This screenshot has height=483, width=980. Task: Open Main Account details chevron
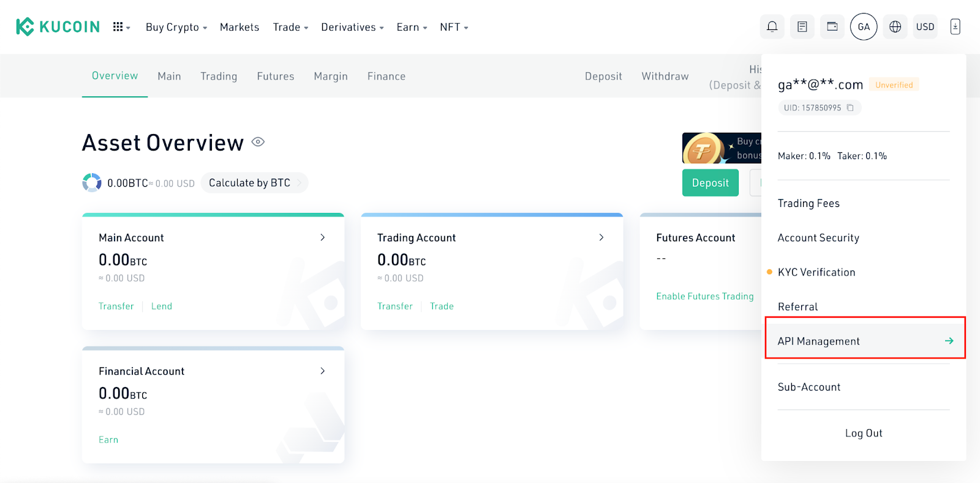[323, 238]
